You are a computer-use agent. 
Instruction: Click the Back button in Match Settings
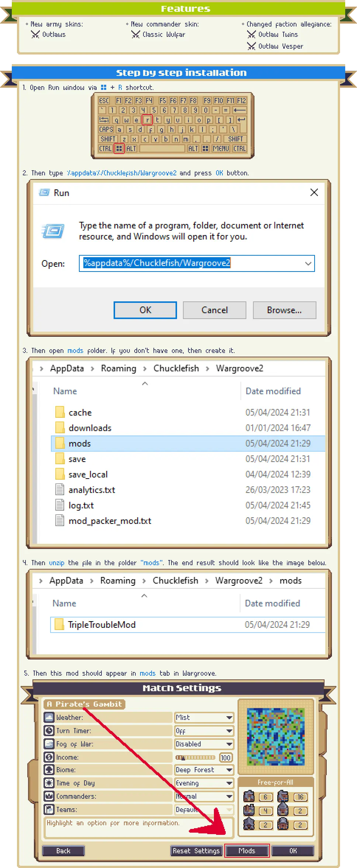(x=63, y=851)
